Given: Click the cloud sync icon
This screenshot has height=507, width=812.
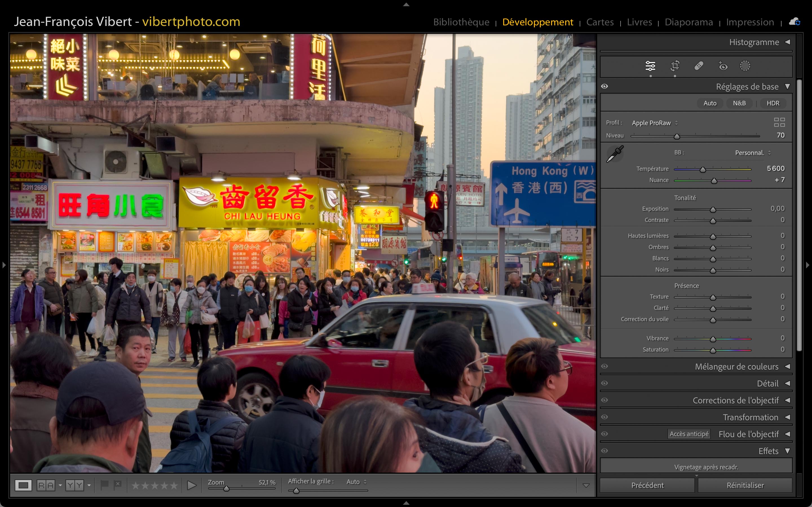Looking at the screenshot, I should click(x=794, y=22).
